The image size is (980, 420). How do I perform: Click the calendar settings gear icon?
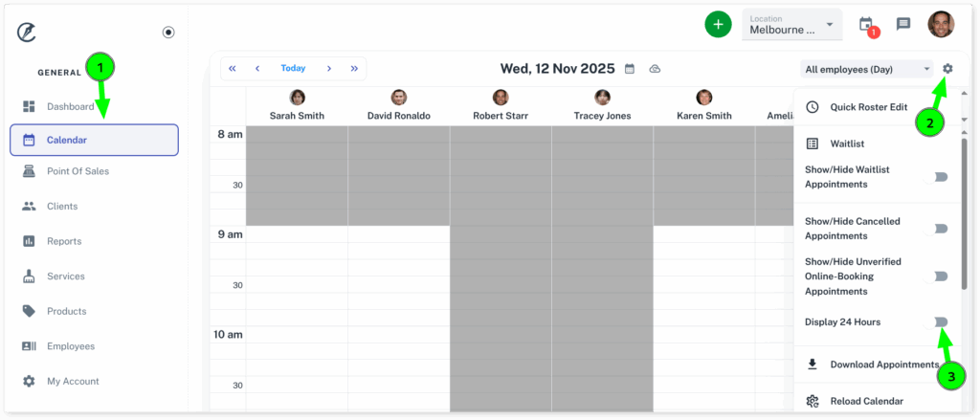pyautogui.click(x=947, y=69)
